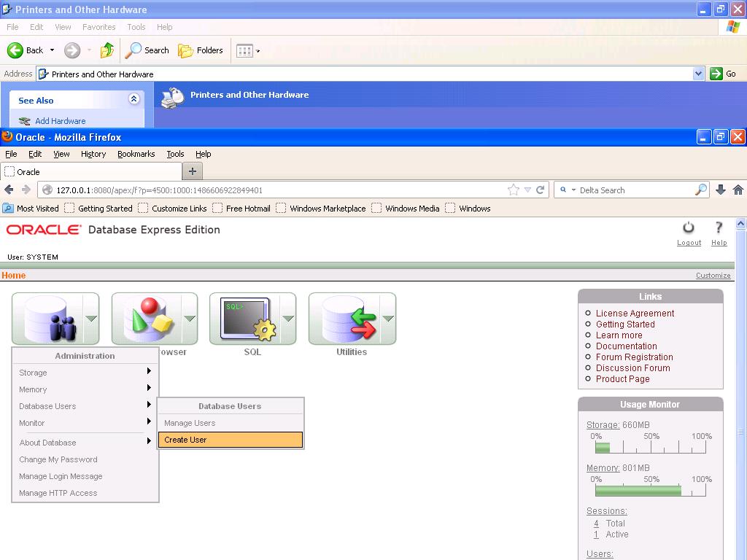Bookmark this page with star icon

(x=513, y=190)
